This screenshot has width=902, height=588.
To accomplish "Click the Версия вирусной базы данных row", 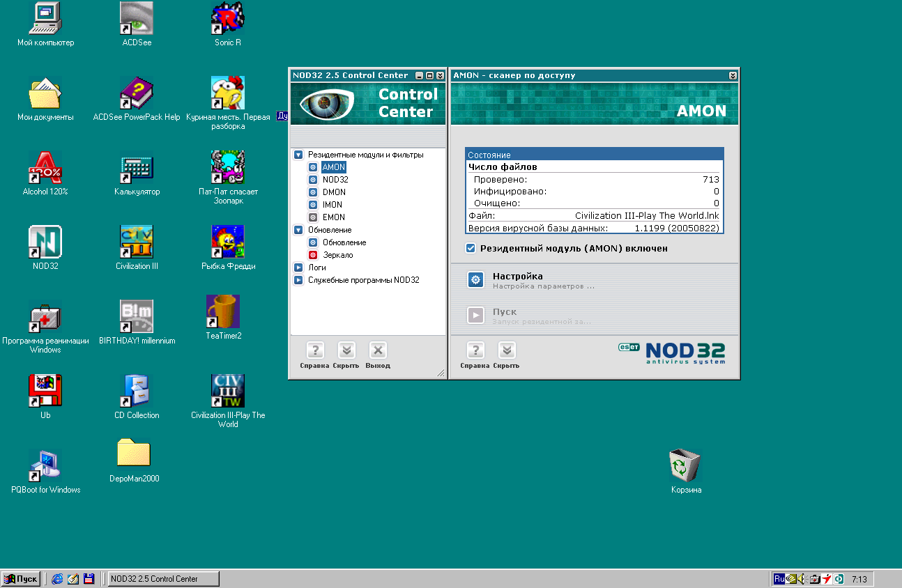I will coord(595,228).
